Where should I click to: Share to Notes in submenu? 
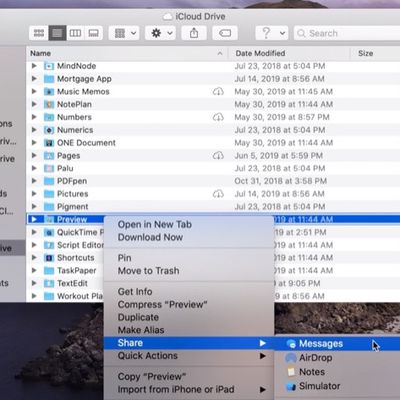[x=337, y=372]
